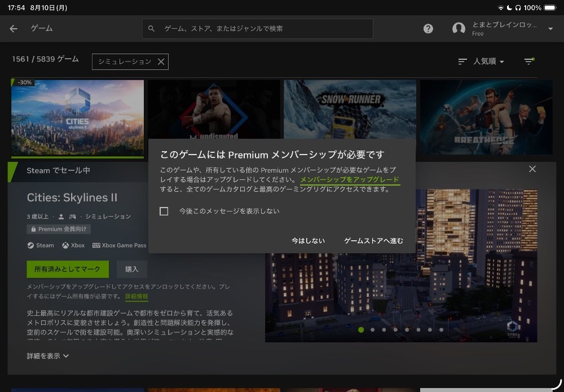Click the gamepad controller support icon
The width and height of the screenshot is (564, 392).
pos(72,217)
